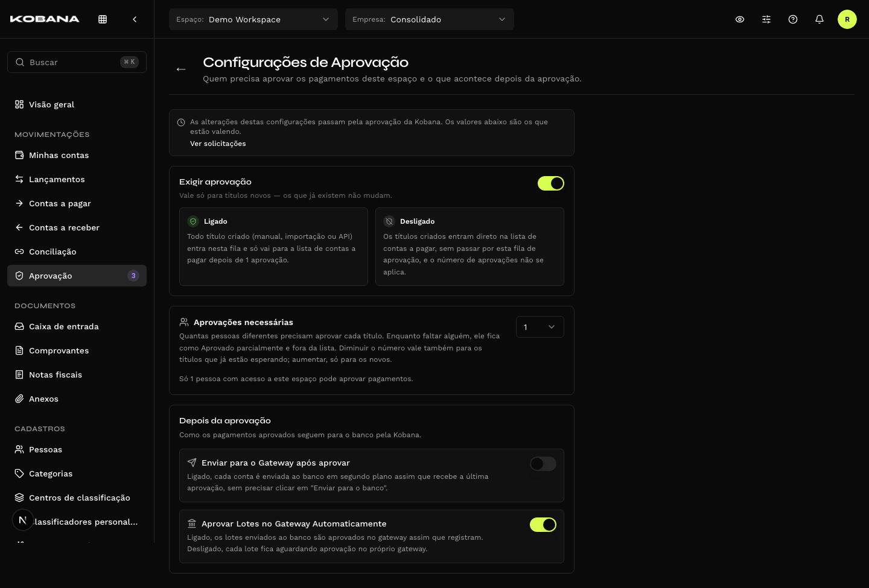Screen dimensions: 869x588
Task: Click the Caixa de entrada inbox icon
Action: point(19,326)
